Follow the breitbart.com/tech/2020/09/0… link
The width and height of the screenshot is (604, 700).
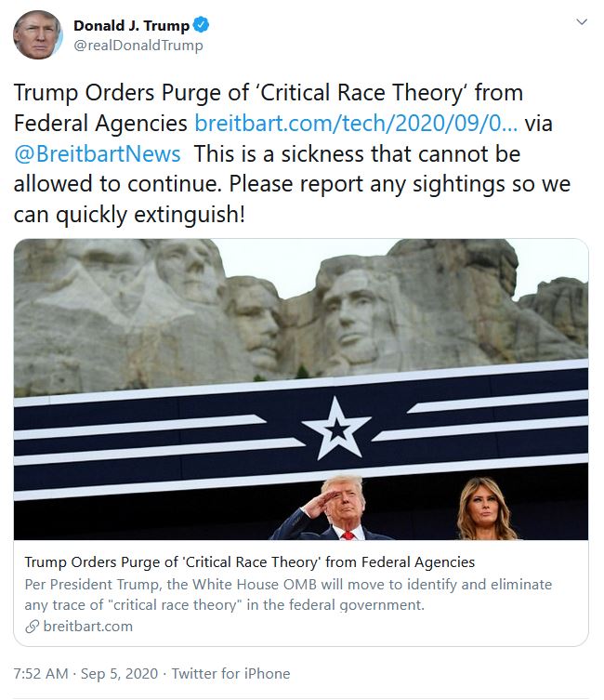coord(356,124)
